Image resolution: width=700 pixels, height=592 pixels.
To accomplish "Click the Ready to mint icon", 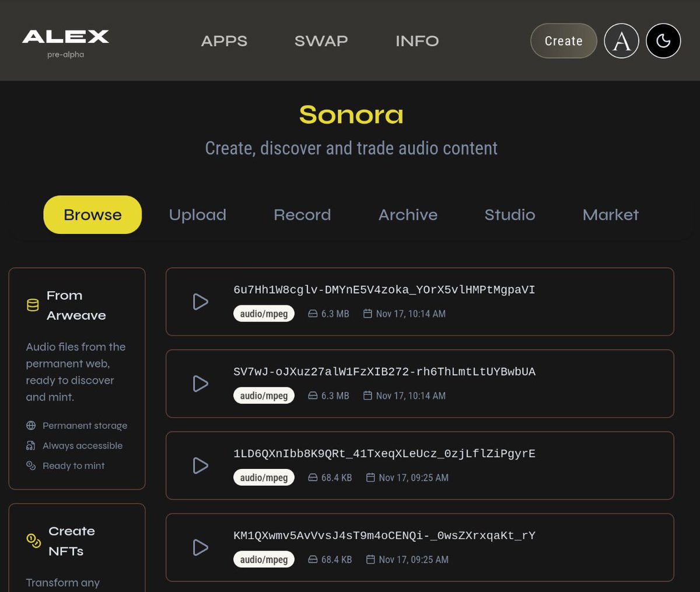I will click(31, 465).
